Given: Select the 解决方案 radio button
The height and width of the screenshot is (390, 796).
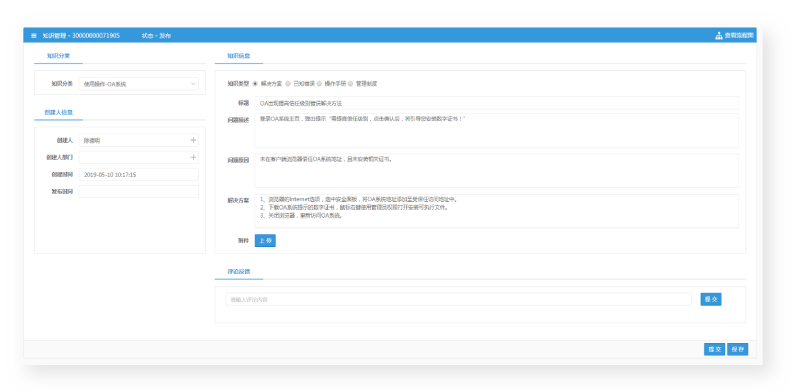Looking at the screenshot, I should coord(255,83).
